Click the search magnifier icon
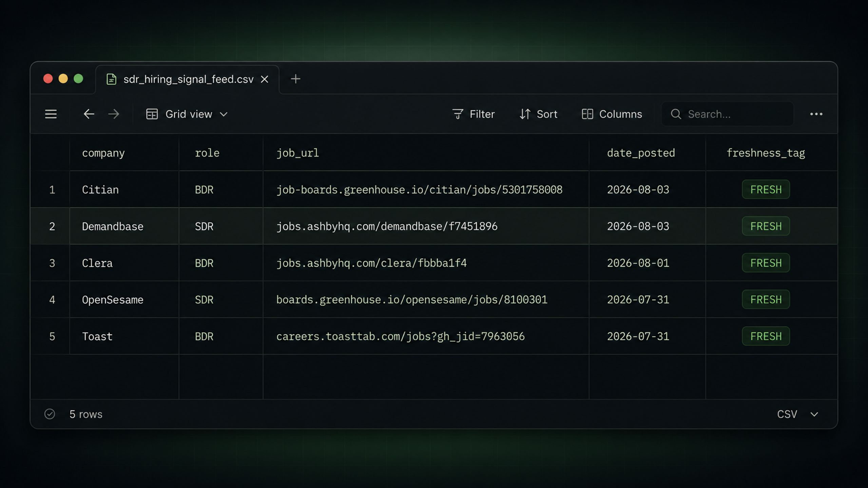868x488 pixels. pos(676,114)
